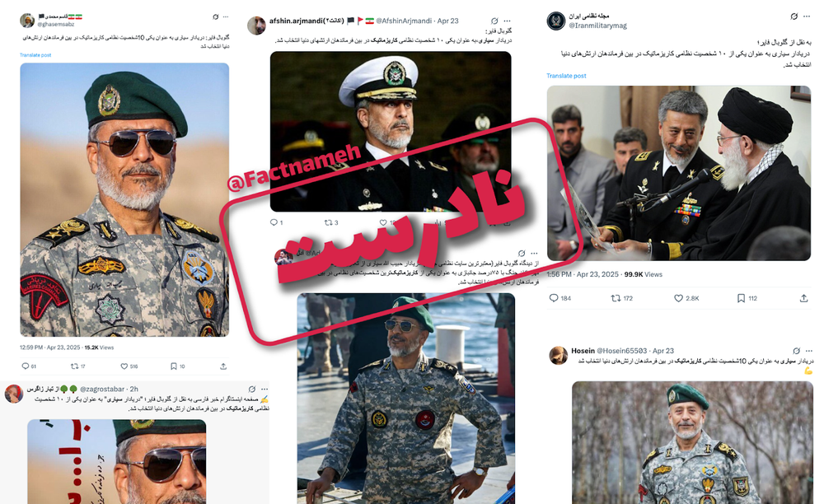
Task: Click retweet icon on @ghasemsabz post
Action: click(x=74, y=366)
